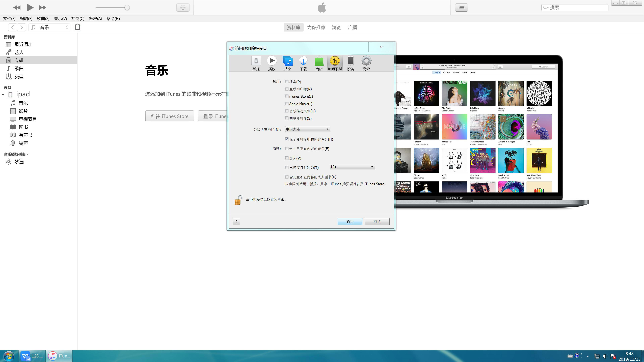Toggle 含儿童不宜内容的音乐 checkbox
The height and width of the screenshot is (362, 644).
tap(287, 148)
